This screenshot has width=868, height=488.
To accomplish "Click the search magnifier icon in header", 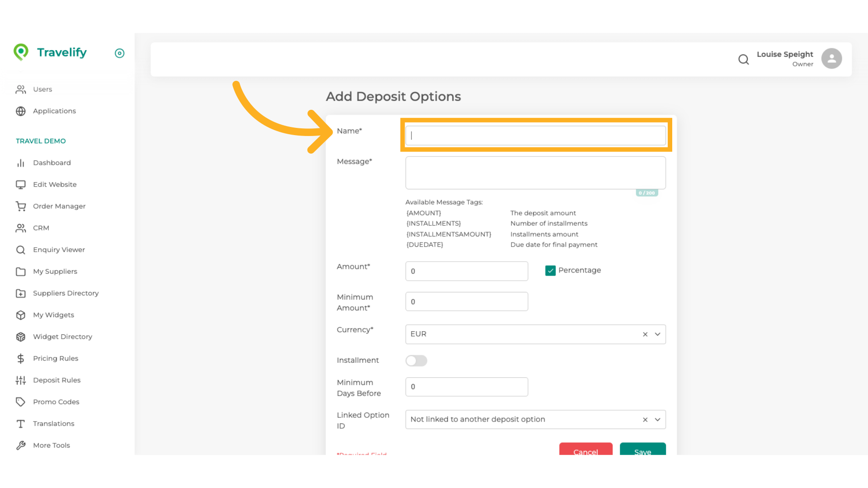I will (x=743, y=59).
